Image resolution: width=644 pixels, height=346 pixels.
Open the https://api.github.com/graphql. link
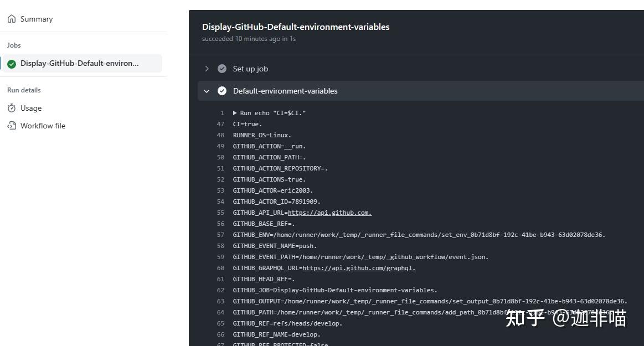[x=359, y=268]
